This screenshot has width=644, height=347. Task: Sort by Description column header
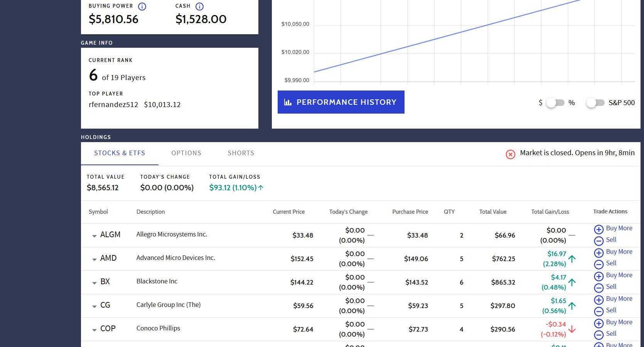click(x=151, y=212)
